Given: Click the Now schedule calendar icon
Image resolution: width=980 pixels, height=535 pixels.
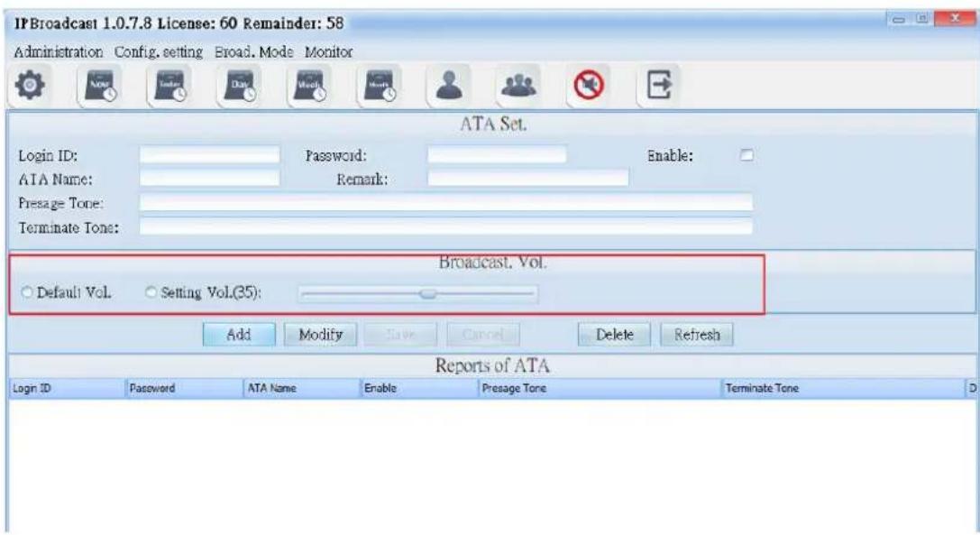Looking at the screenshot, I should click(x=100, y=85).
